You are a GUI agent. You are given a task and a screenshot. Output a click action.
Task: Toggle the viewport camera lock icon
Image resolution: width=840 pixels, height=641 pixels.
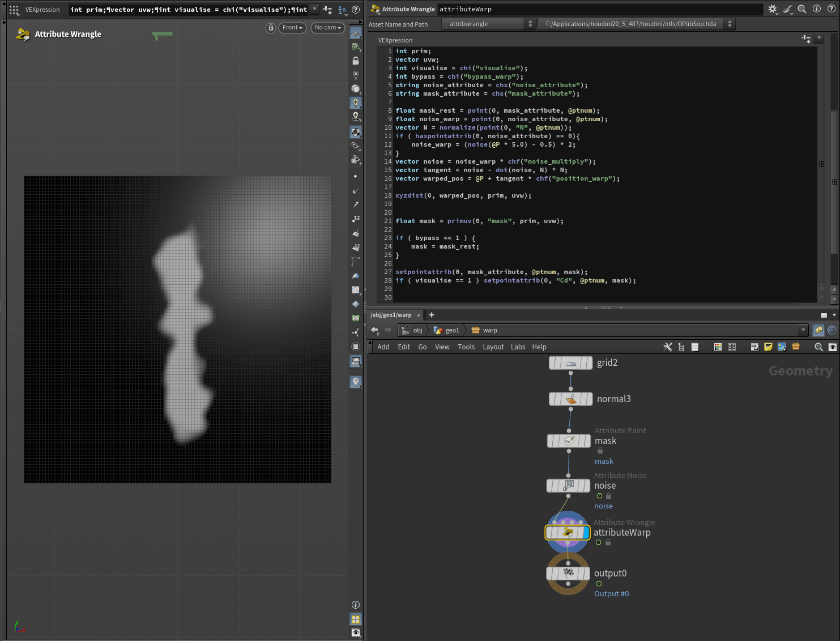271,28
